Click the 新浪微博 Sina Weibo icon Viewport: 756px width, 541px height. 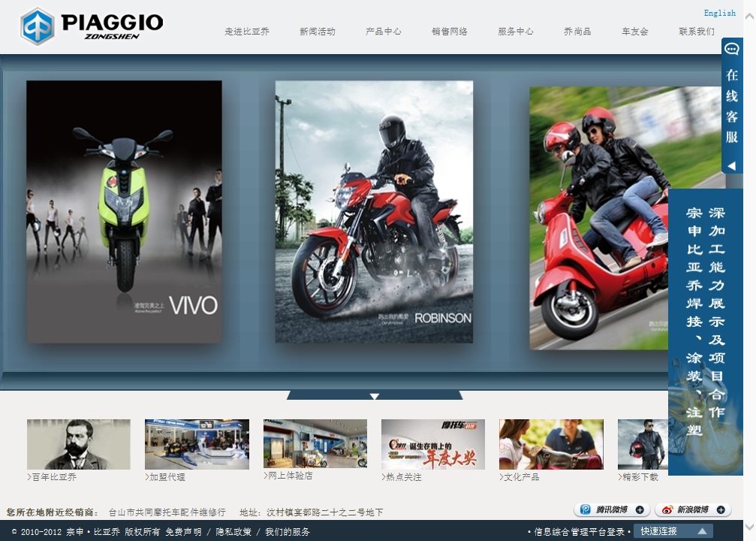point(666,510)
